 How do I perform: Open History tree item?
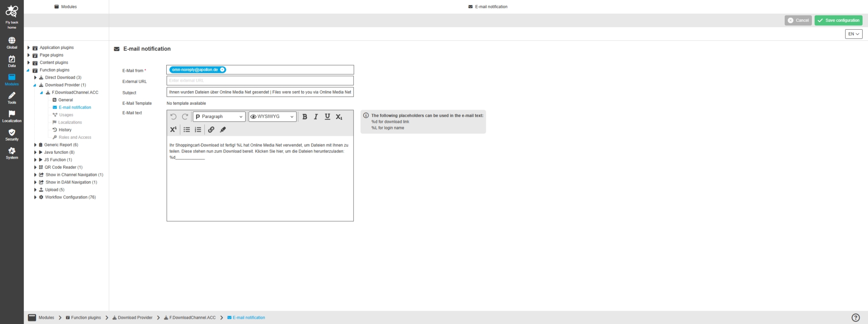(62, 130)
